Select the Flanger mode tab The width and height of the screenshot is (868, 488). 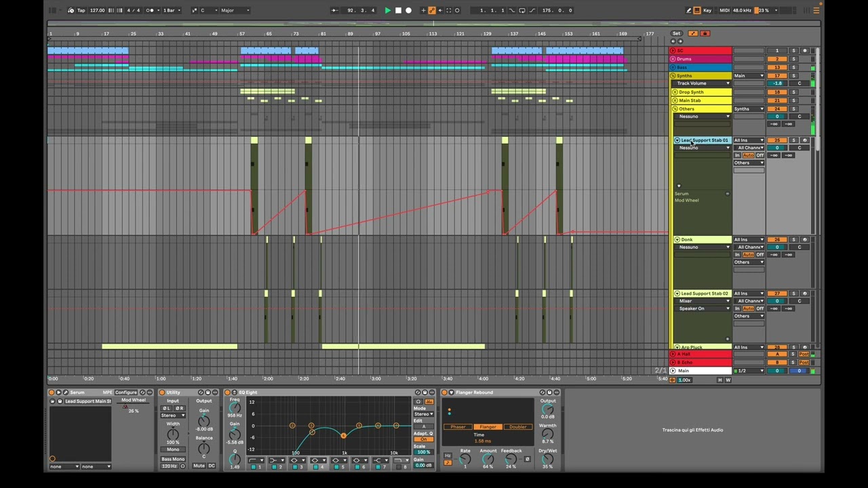[488, 427]
